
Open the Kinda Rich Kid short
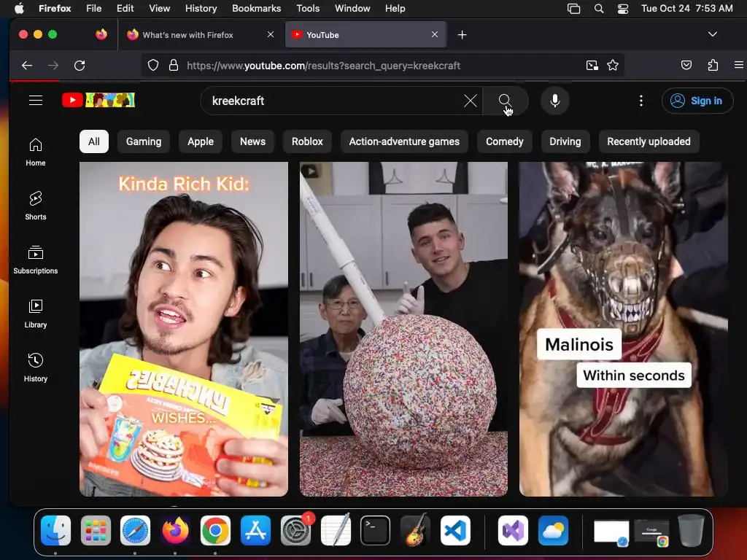tap(184, 329)
